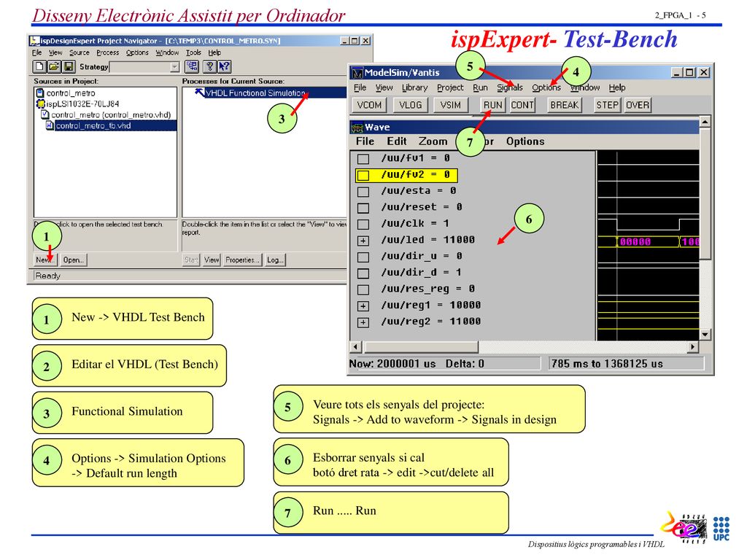This screenshot has height=560, width=747.
Task: Toggle the box beside /uu/dir_d
Action: click(363, 273)
